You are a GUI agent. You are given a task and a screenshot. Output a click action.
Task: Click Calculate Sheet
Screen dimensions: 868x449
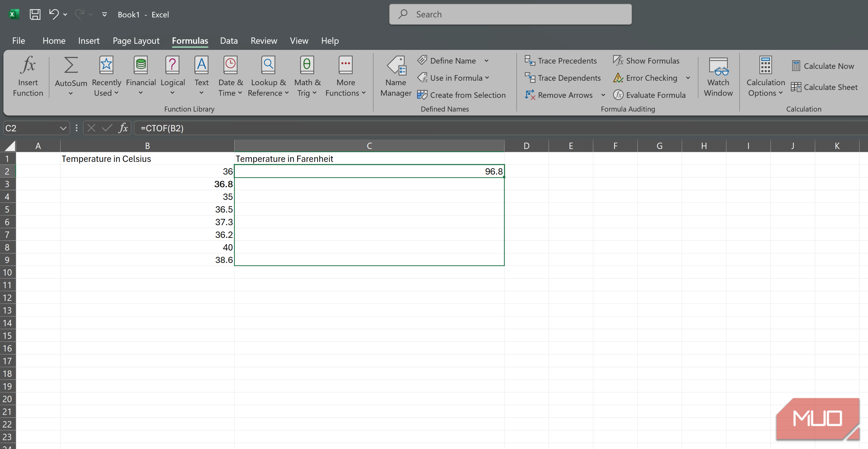[824, 87]
